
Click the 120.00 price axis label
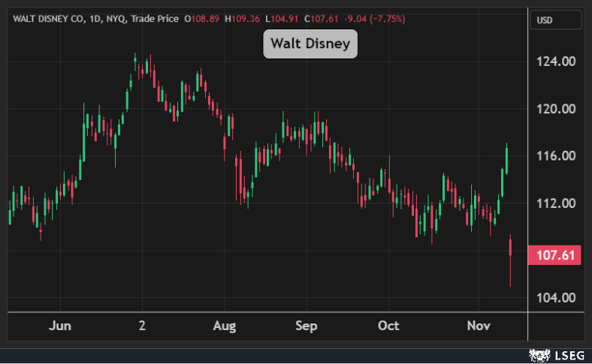556,109
